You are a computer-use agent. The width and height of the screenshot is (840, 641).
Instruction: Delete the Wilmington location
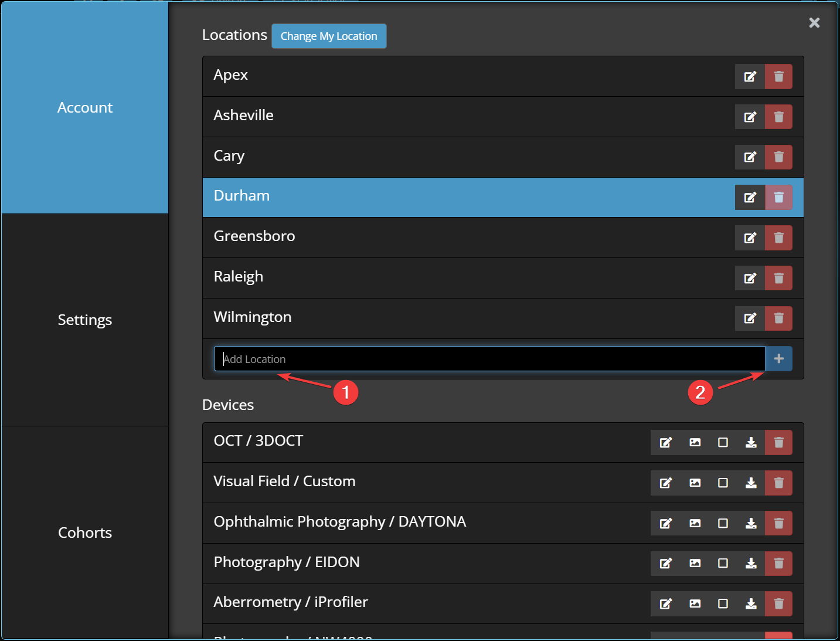(779, 318)
